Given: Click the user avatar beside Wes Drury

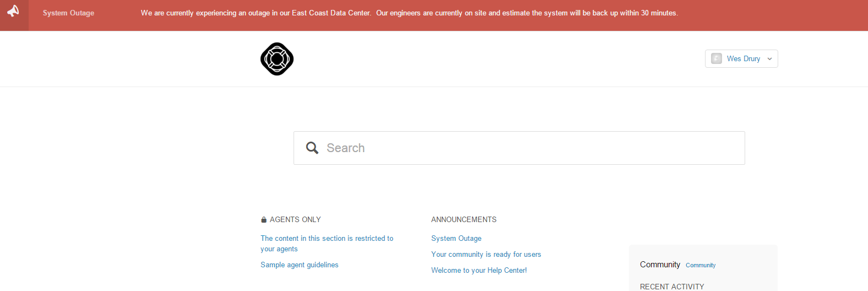Looking at the screenshot, I should pos(717,59).
